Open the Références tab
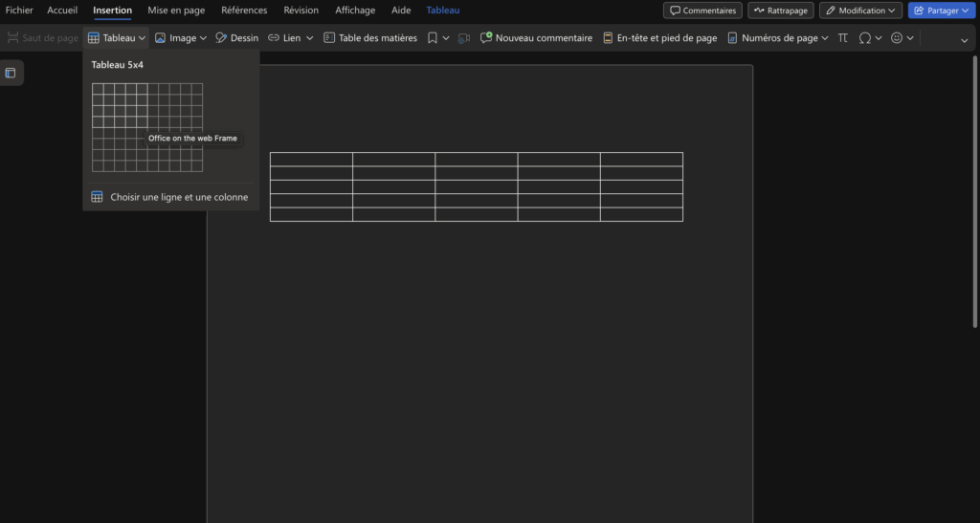The width and height of the screenshot is (980, 523). point(244,11)
